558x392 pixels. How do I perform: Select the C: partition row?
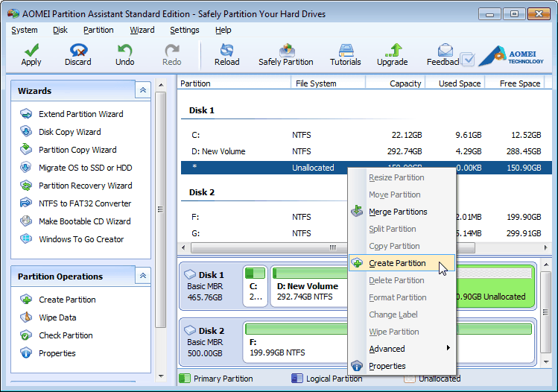(x=367, y=135)
